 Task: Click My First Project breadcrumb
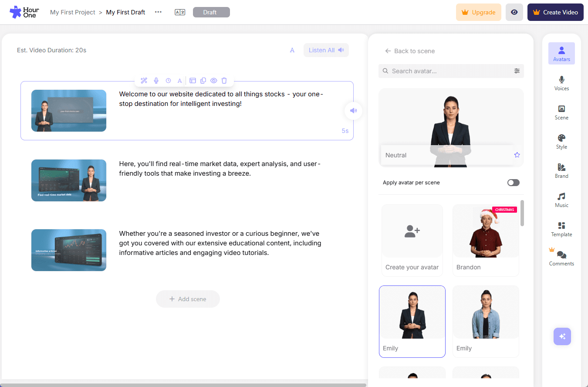73,12
